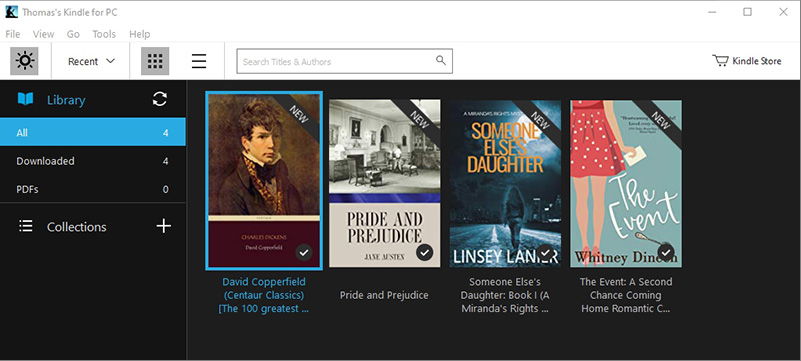The height and width of the screenshot is (361, 801).
Task: Open Collections section
Action: point(77,227)
